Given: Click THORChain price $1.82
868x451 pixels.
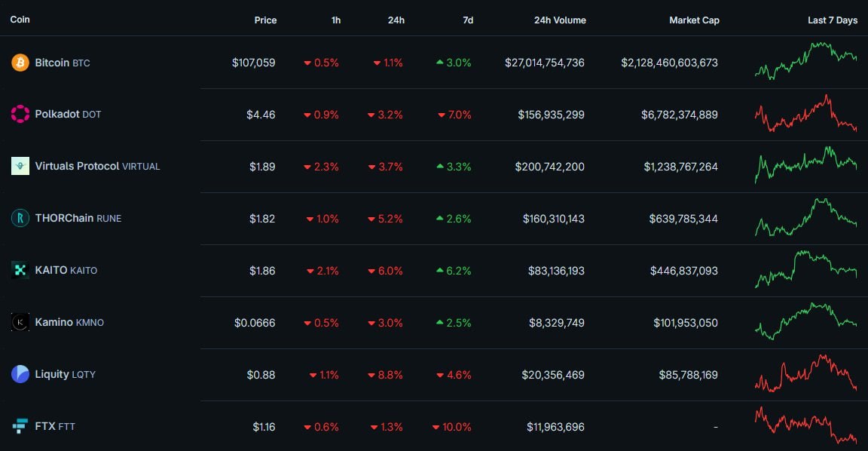Looking at the screenshot, I should point(262,219).
